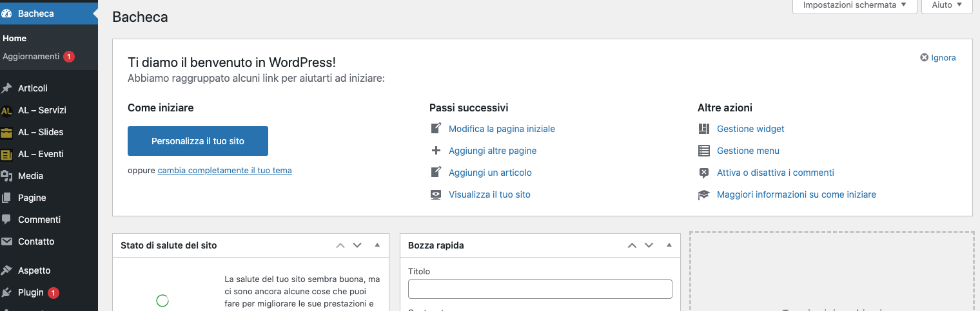
Task: Click Aggiungi un articolo link
Action: 490,173
